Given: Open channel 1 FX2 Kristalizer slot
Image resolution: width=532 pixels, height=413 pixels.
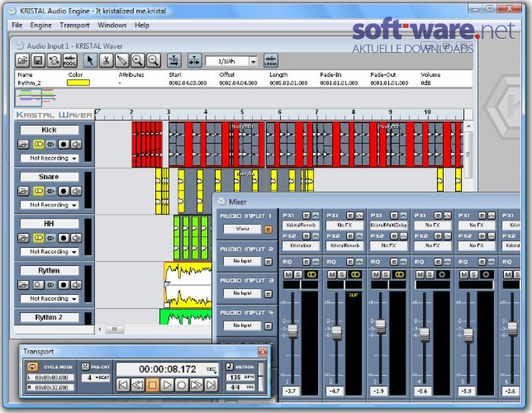Looking at the screenshot, I should click(301, 245).
